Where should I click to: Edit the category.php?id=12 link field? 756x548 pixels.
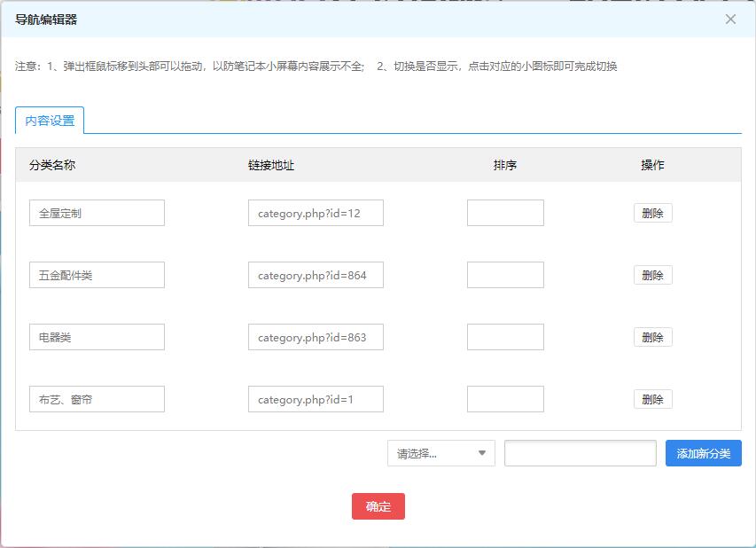316,213
